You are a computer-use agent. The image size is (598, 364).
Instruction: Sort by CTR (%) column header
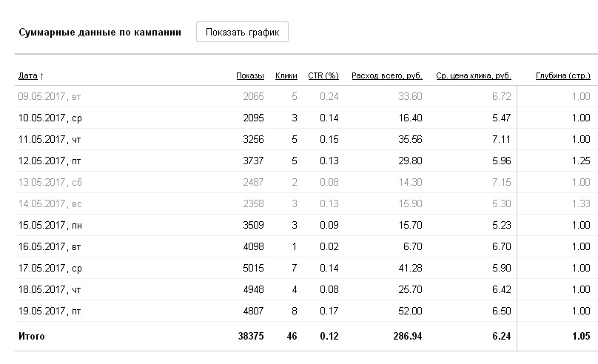click(323, 75)
